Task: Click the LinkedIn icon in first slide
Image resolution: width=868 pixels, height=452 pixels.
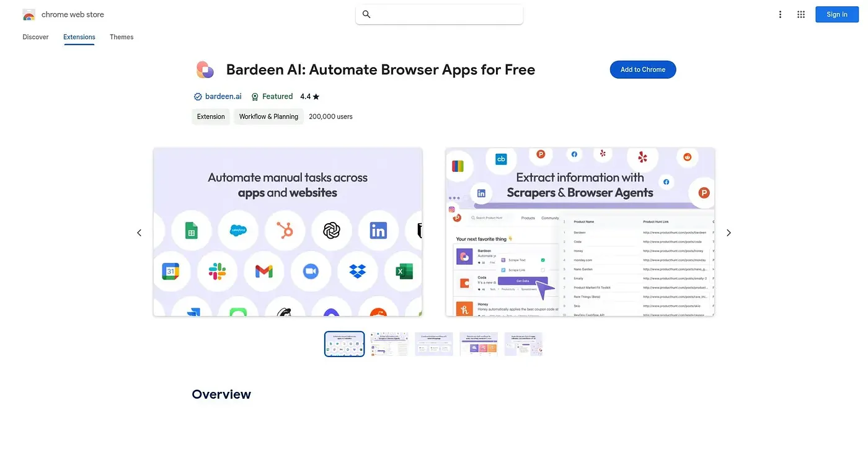Action: [378, 231]
